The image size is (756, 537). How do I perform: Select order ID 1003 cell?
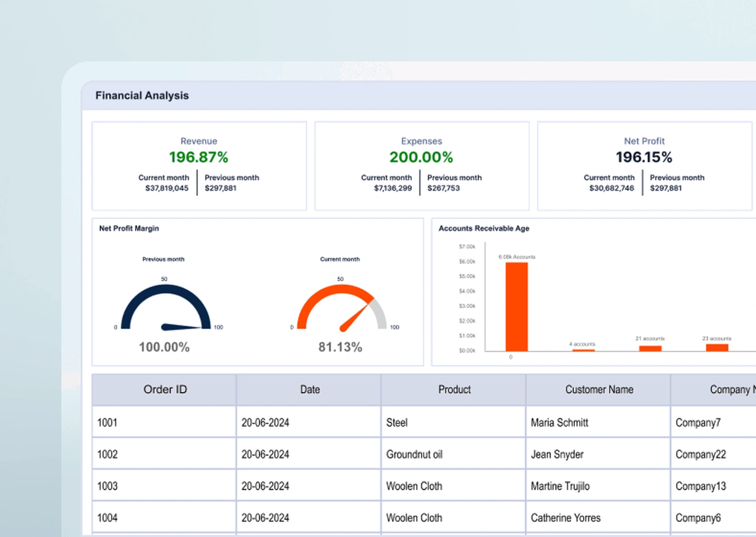[x=165, y=486]
